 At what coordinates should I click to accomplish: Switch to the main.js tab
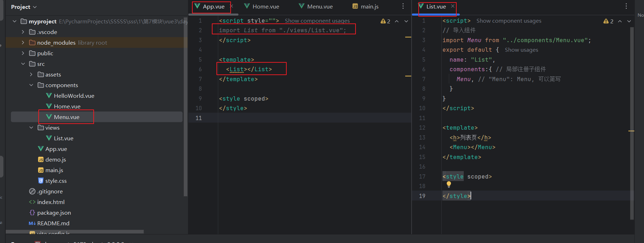(369, 6)
